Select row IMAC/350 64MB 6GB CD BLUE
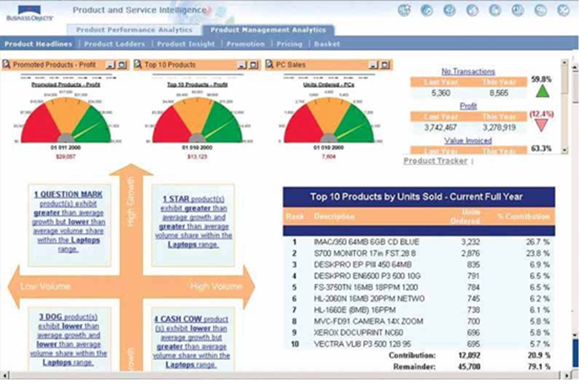The height and width of the screenshot is (392, 588). tap(419, 243)
